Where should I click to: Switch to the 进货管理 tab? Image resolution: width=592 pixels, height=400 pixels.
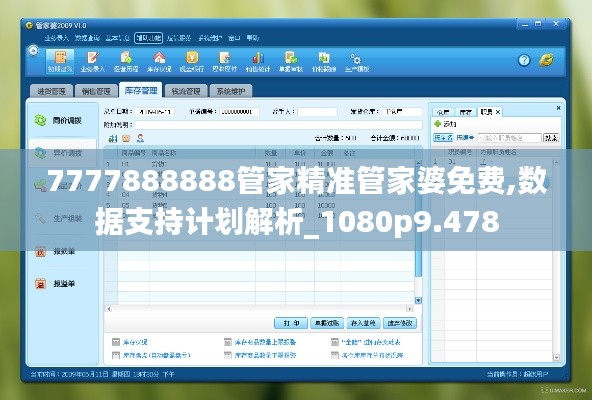click(51, 91)
